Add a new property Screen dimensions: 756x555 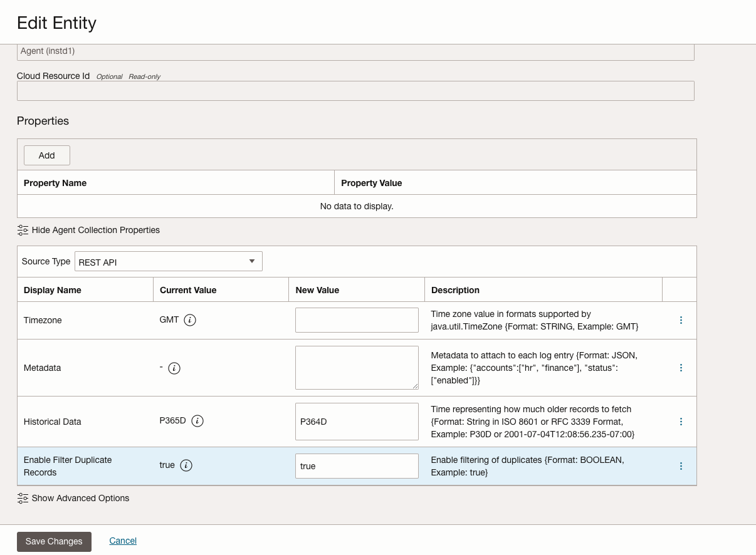click(46, 155)
